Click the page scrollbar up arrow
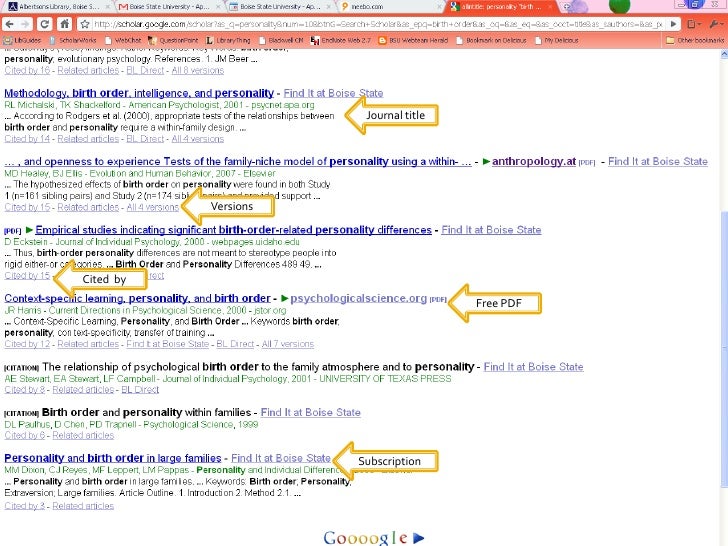 point(724,54)
